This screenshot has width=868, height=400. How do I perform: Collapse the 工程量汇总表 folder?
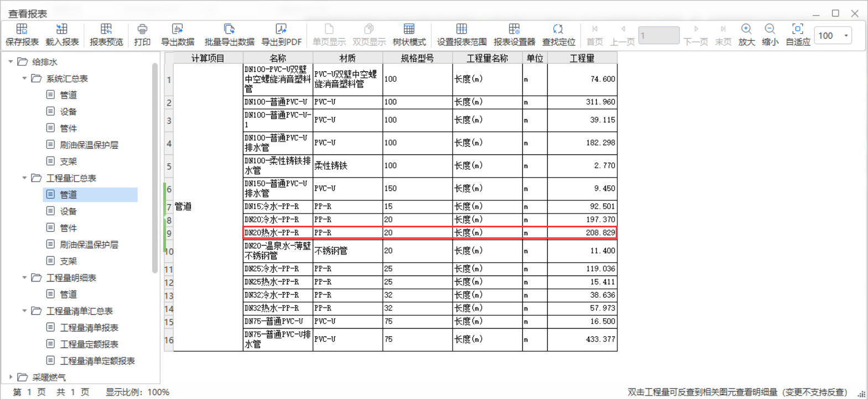pyautogui.click(x=24, y=178)
